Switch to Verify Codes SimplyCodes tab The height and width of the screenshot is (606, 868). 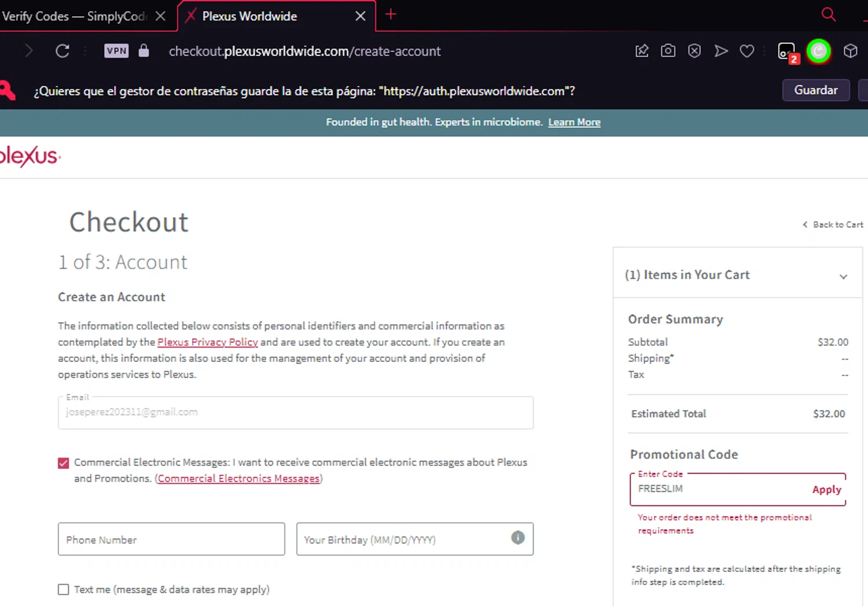pyautogui.click(x=75, y=16)
